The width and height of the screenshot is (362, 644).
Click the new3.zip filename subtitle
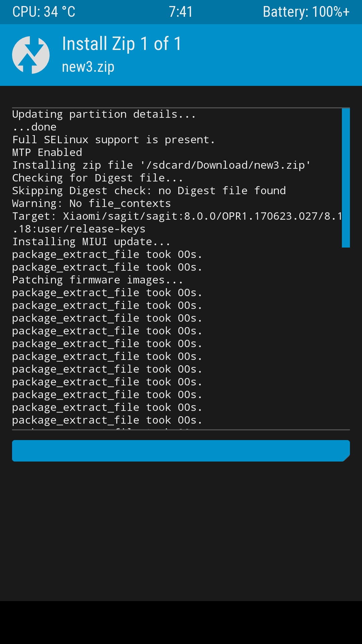(88, 67)
